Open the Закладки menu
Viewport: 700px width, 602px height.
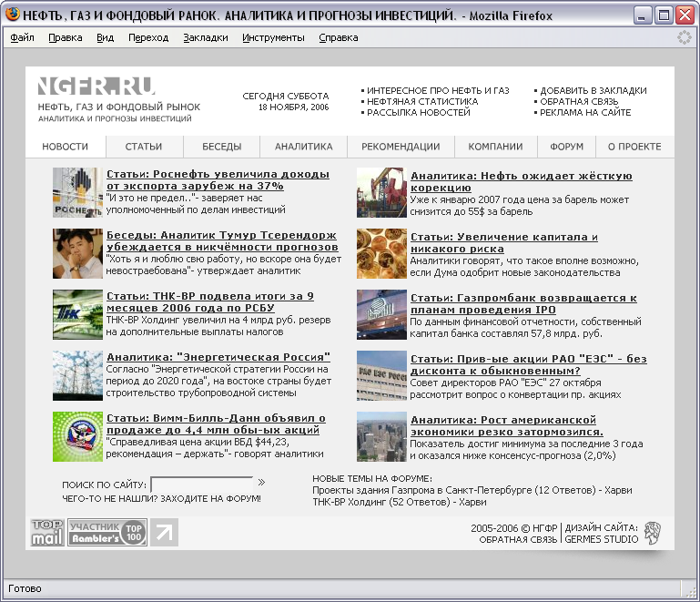coord(206,37)
